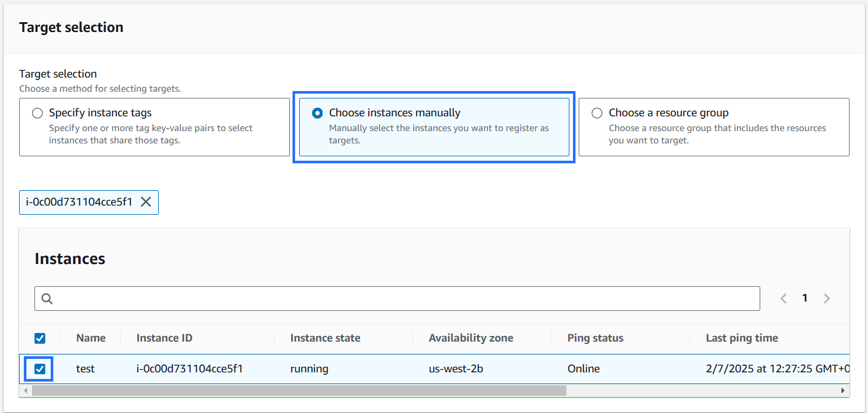The height and width of the screenshot is (413, 868).
Task: Click the Ping status column header
Action: point(595,338)
